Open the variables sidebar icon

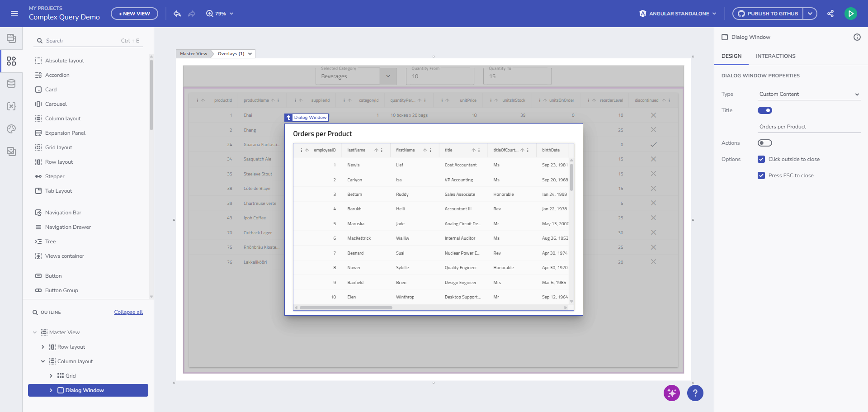[x=11, y=106]
